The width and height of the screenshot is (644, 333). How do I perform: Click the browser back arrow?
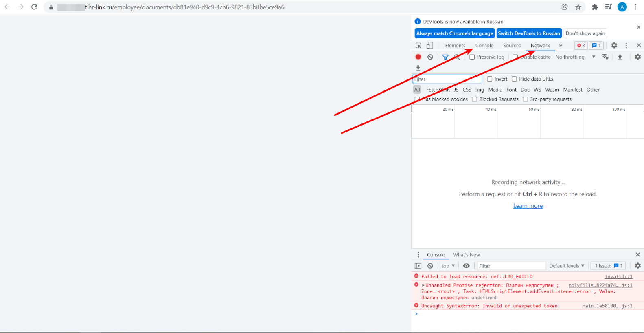[x=7, y=7]
